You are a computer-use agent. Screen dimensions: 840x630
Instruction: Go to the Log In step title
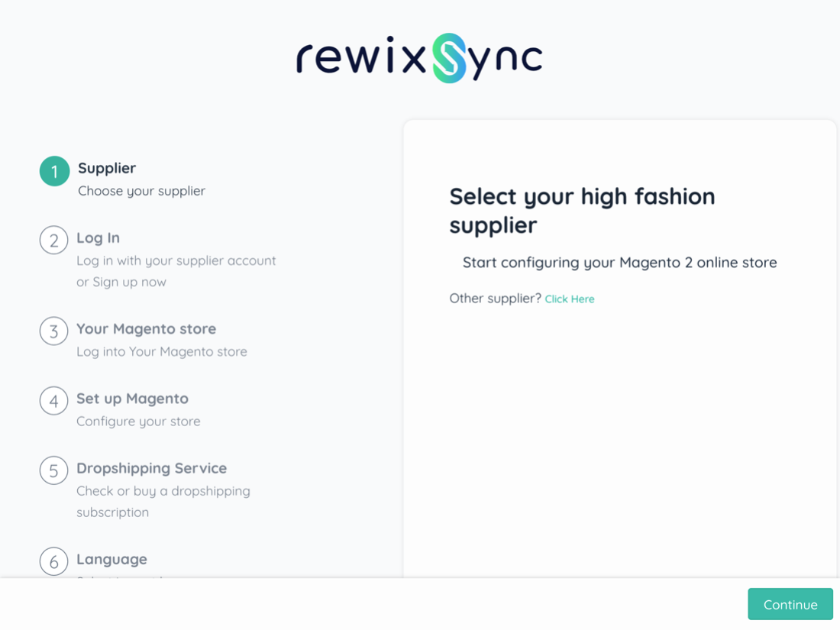tap(98, 237)
